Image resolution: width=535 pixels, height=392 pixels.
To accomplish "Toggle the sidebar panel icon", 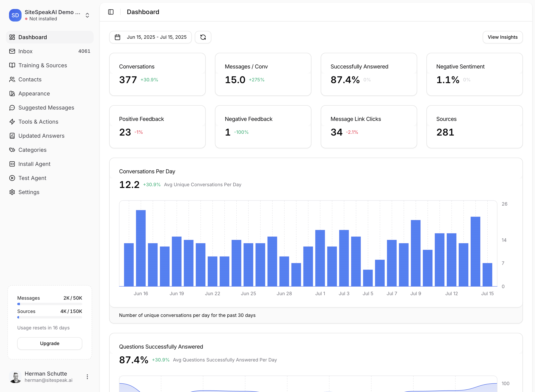I will click(x=111, y=12).
